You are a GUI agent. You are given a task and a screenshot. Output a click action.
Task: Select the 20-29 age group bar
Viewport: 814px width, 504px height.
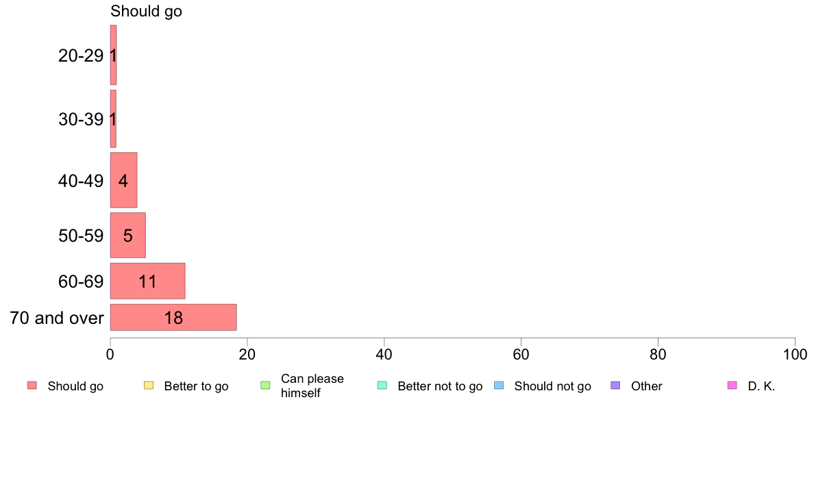tap(113, 55)
